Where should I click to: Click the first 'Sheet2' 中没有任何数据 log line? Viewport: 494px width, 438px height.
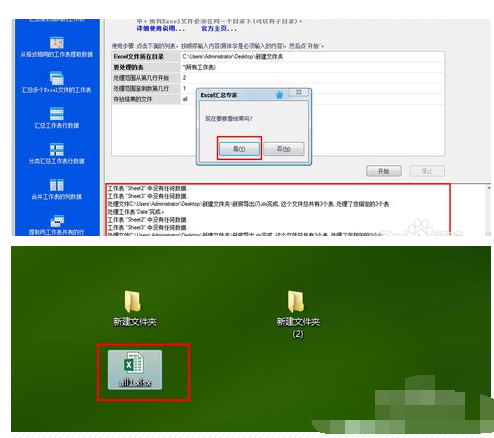147,188
